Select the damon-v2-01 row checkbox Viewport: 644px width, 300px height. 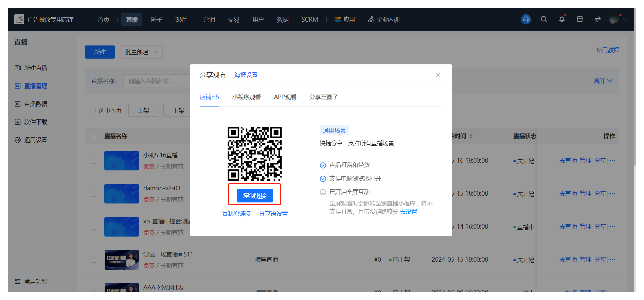pos(93,194)
